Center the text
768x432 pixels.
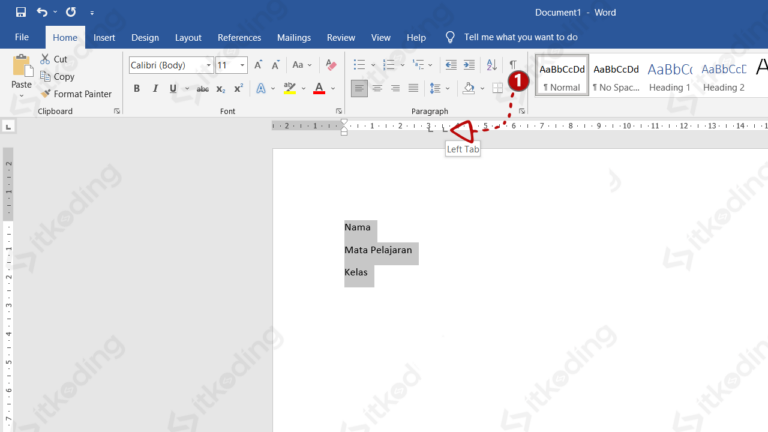(x=377, y=88)
